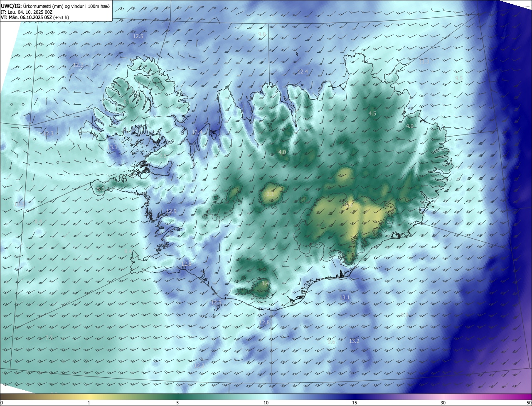Click the 13.2 value label south of Iceland

click(x=354, y=341)
